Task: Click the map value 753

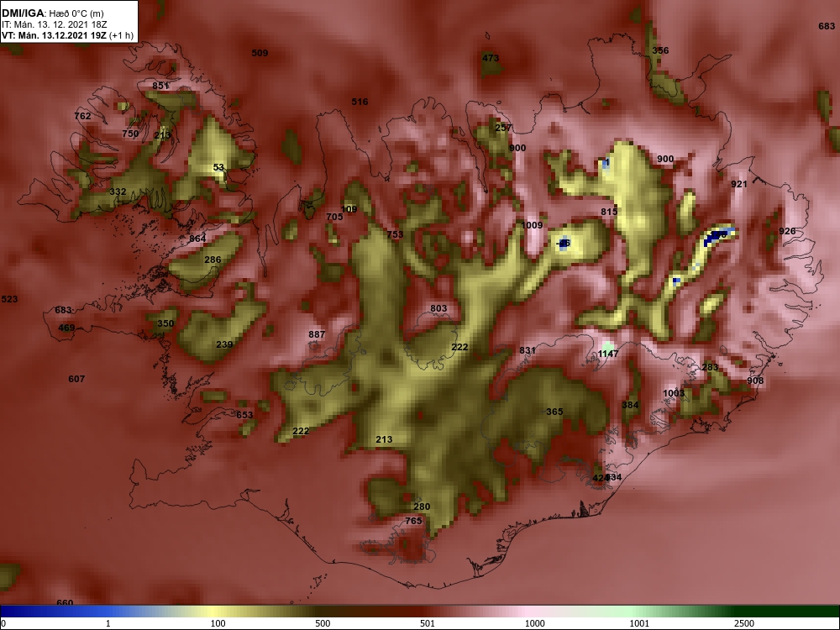Action: (x=395, y=234)
